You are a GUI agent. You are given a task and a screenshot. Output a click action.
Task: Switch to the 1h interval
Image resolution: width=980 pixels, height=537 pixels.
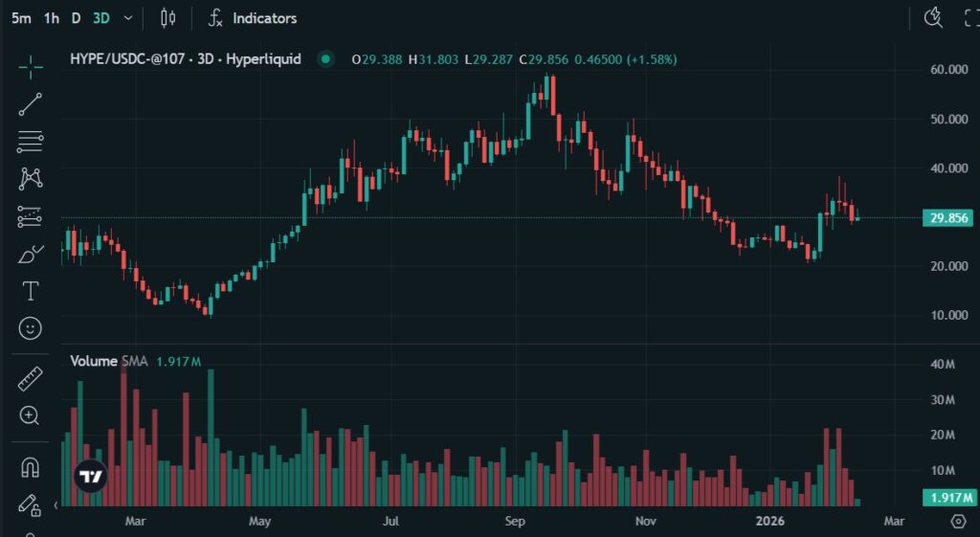pos(51,18)
